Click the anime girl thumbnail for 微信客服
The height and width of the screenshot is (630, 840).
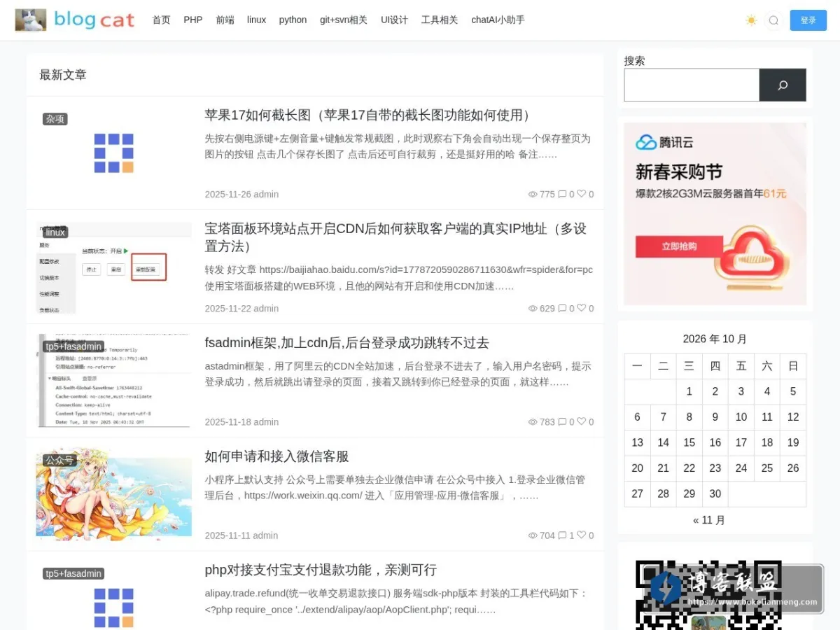click(x=113, y=494)
